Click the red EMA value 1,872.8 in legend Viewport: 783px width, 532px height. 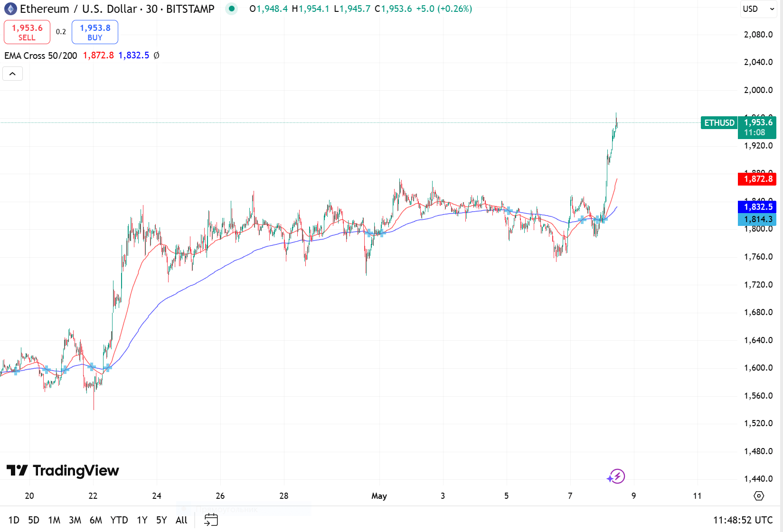click(x=98, y=56)
